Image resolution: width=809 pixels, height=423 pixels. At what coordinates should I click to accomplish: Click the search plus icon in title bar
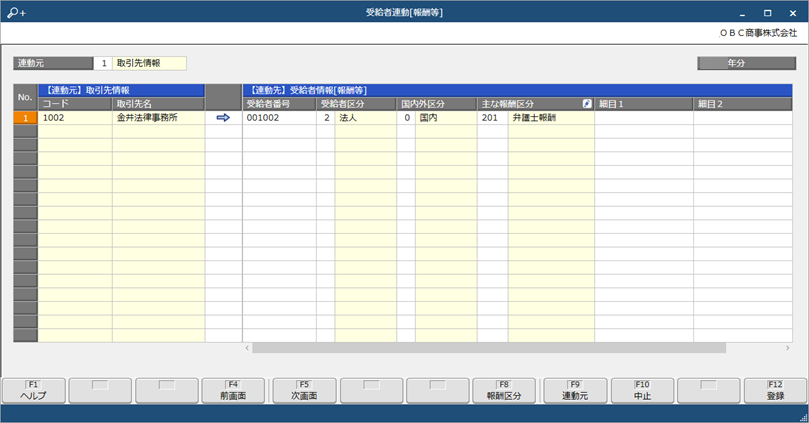(x=17, y=12)
